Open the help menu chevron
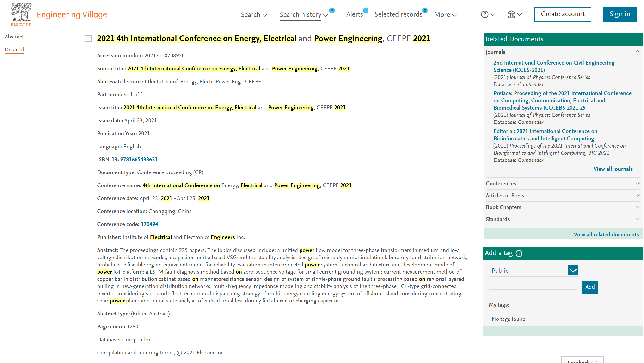 pyautogui.click(x=493, y=14)
